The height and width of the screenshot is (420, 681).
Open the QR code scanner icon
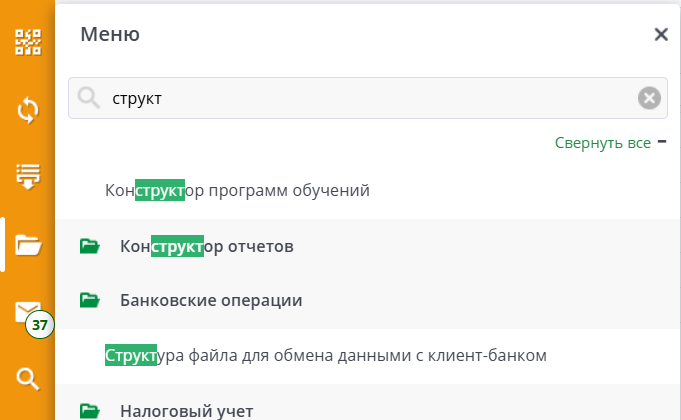pos(28,42)
